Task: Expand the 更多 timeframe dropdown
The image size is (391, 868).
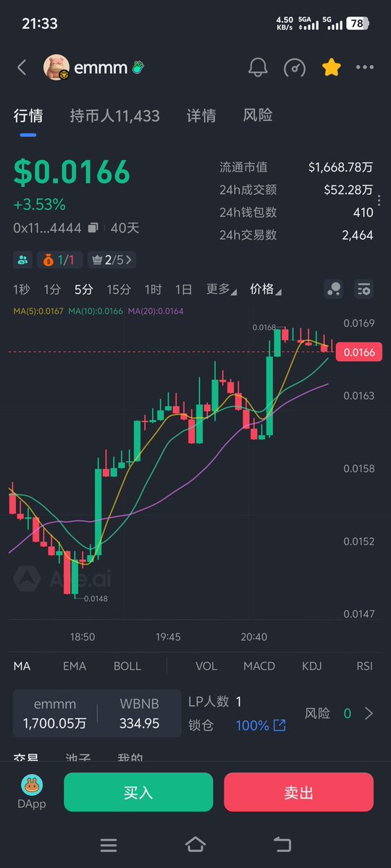Action: coord(222,289)
